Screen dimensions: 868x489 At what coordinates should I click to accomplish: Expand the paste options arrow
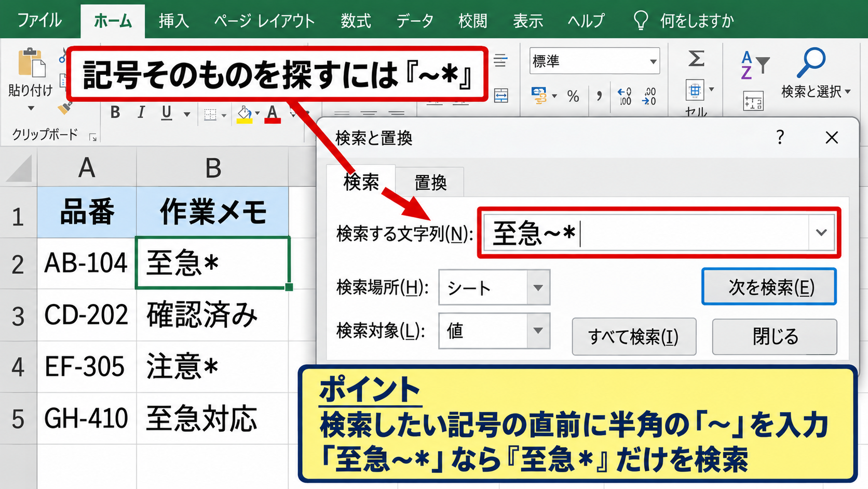pos(31,108)
